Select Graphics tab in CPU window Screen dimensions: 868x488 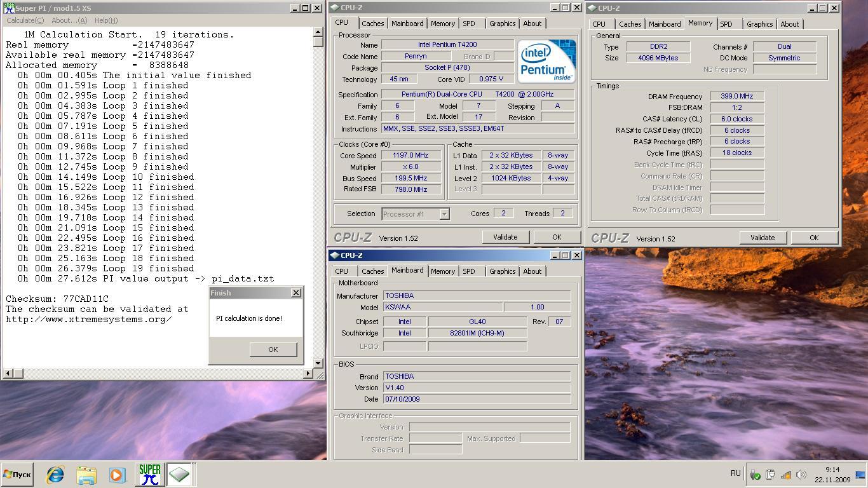[502, 24]
